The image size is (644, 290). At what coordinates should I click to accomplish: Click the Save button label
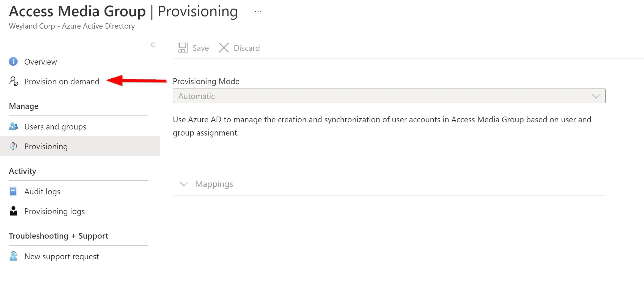(201, 48)
